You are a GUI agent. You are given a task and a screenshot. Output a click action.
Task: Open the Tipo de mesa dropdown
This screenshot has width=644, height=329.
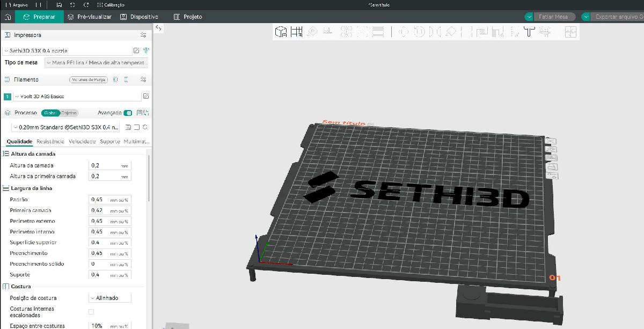click(97, 63)
